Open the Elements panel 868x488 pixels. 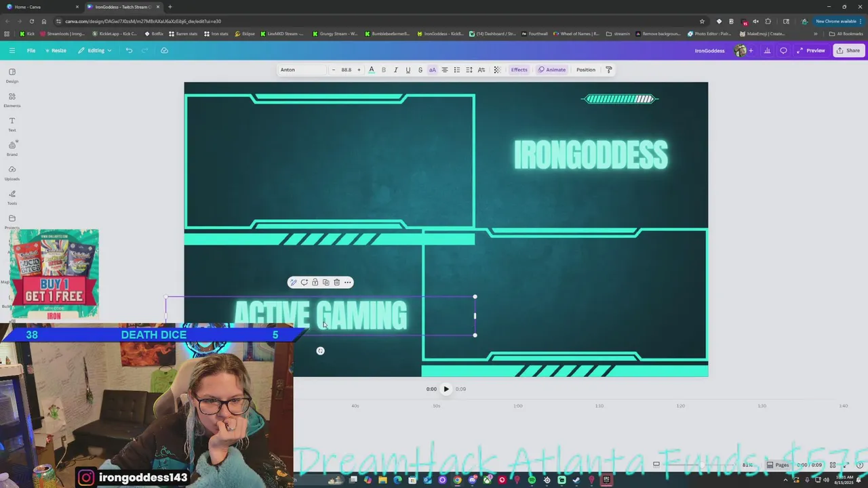tap(12, 100)
